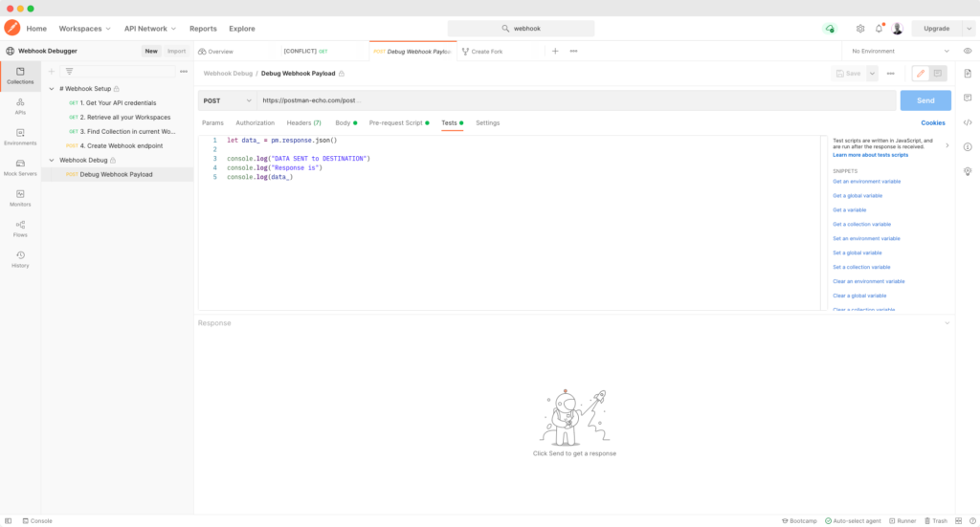
Task: Collapse the Webhook Setup folder
Action: coord(52,89)
